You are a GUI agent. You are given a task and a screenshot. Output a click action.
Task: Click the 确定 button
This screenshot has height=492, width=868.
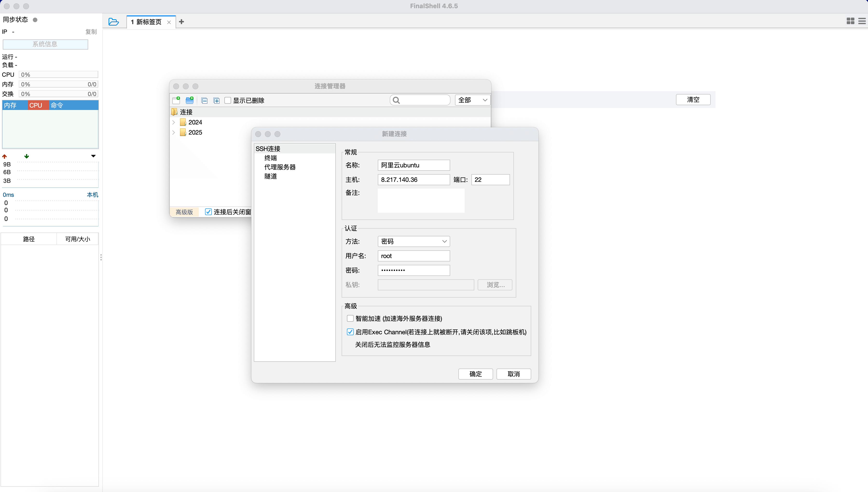[x=475, y=374]
